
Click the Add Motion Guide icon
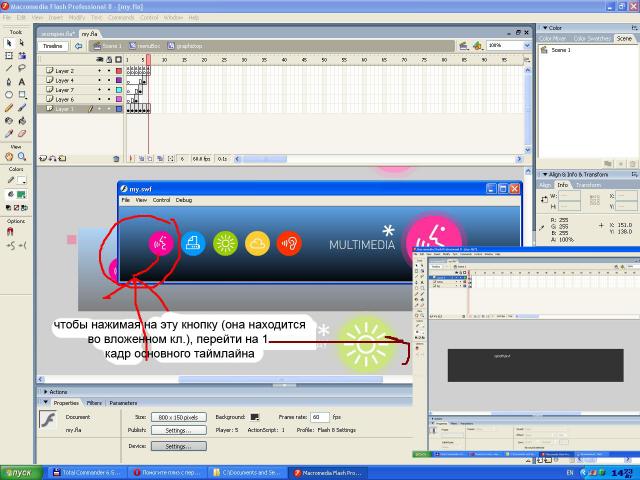click(52, 159)
